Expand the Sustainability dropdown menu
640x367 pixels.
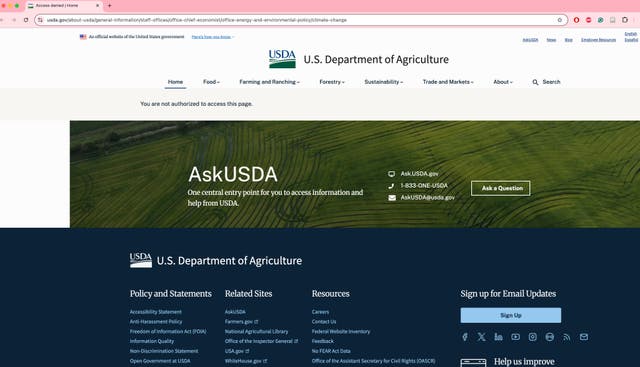tap(384, 82)
